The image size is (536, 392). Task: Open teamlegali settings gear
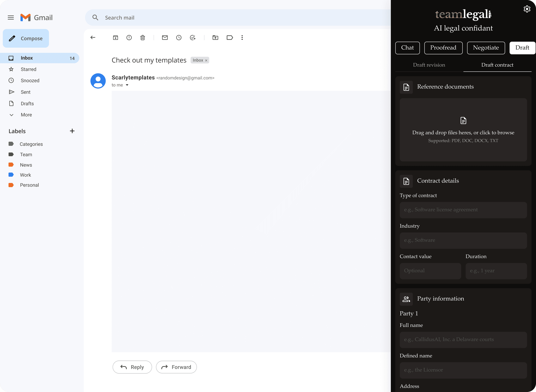tap(527, 9)
